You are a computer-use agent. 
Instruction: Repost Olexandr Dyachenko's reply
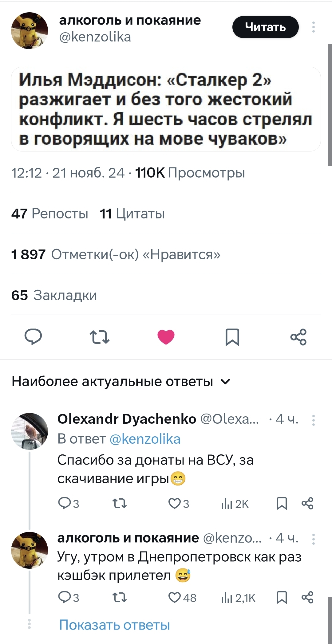point(120,503)
